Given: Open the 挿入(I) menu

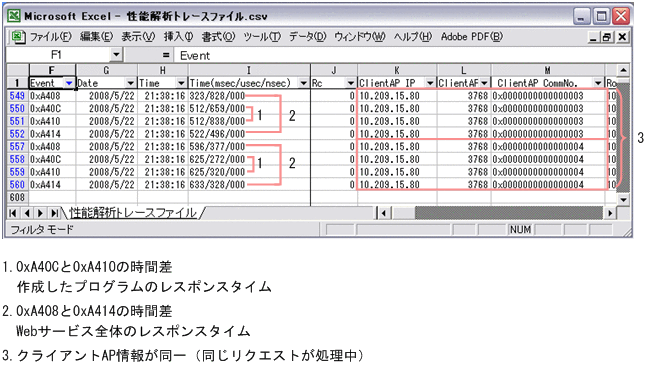Looking at the screenshot, I should tap(178, 37).
